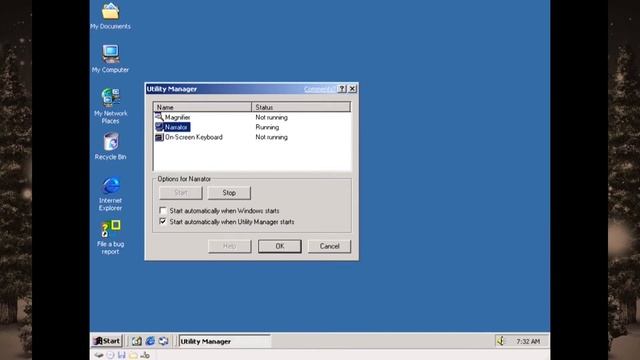The height and width of the screenshot is (360, 640).
Task: Click the folder icon below the taskbar
Action: 133,355
